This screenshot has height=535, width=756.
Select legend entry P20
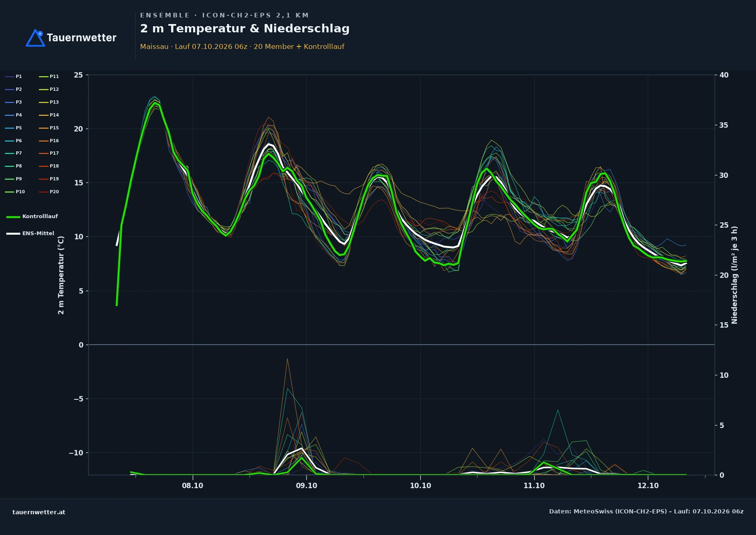pos(49,192)
